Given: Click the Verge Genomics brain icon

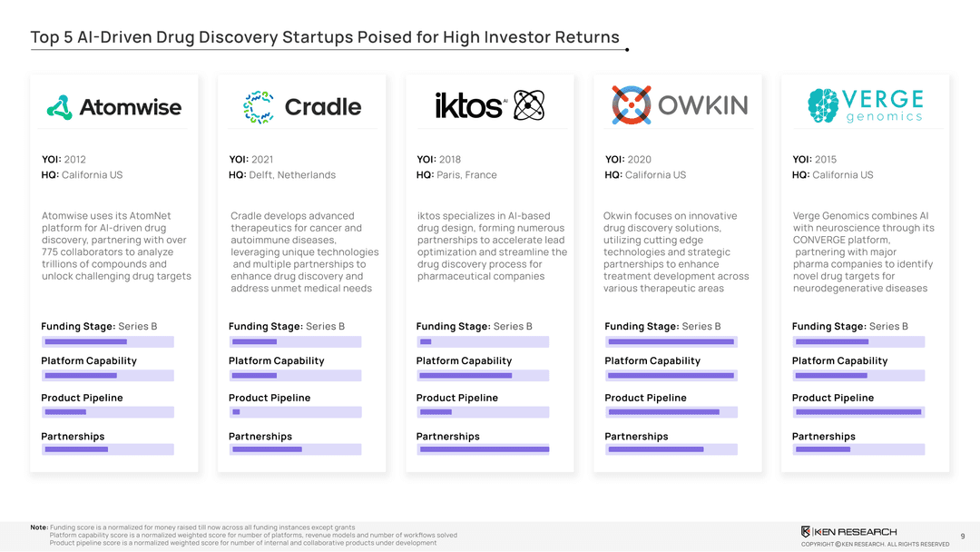Looking at the screenshot, I should (x=825, y=105).
